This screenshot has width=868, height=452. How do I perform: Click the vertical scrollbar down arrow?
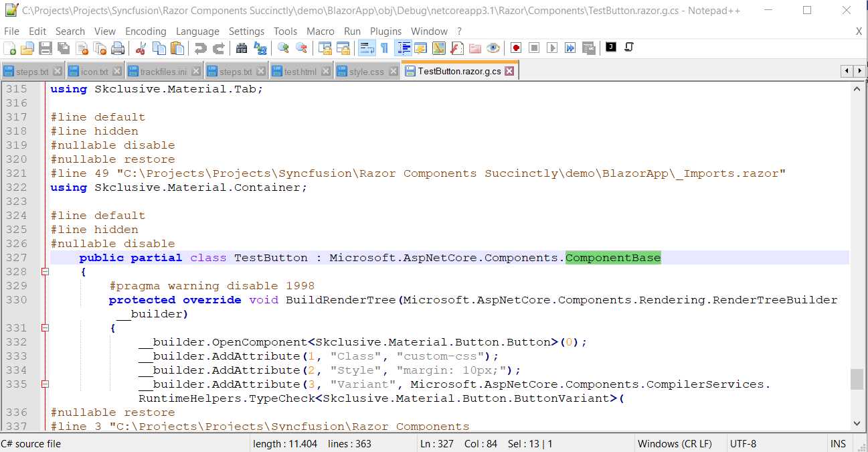click(857, 423)
